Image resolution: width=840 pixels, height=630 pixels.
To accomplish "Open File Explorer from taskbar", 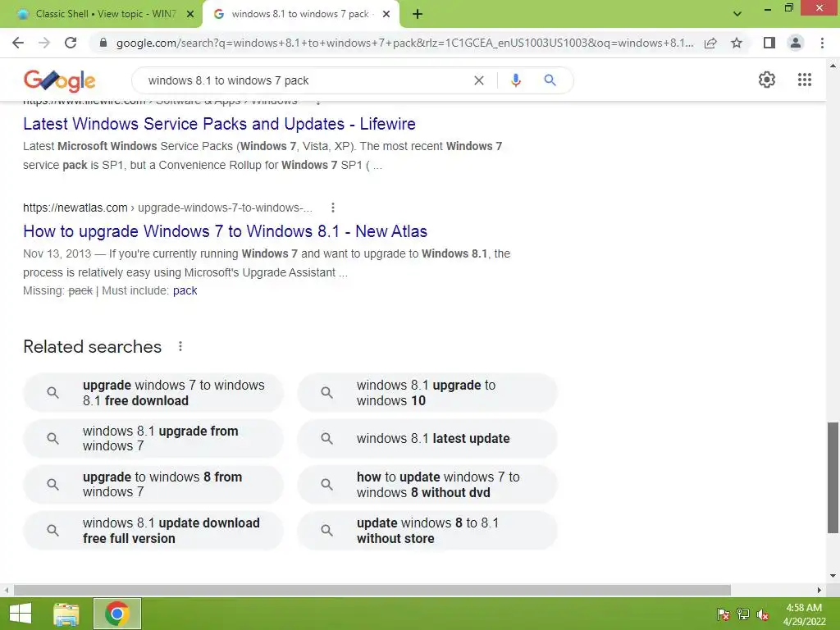I will pyautogui.click(x=66, y=614).
